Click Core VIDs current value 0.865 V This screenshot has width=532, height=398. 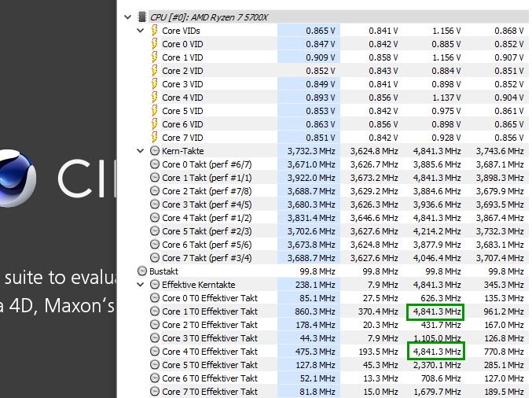pyautogui.click(x=321, y=31)
